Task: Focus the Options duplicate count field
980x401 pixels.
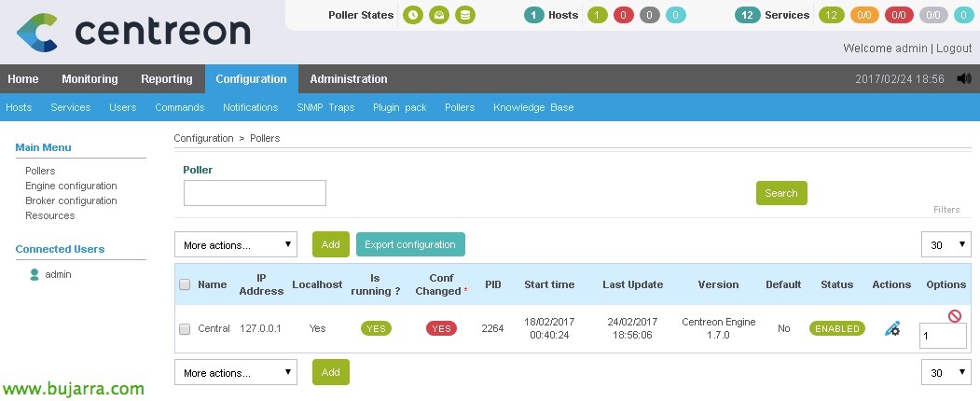Action: pyautogui.click(x=943, y=336)
